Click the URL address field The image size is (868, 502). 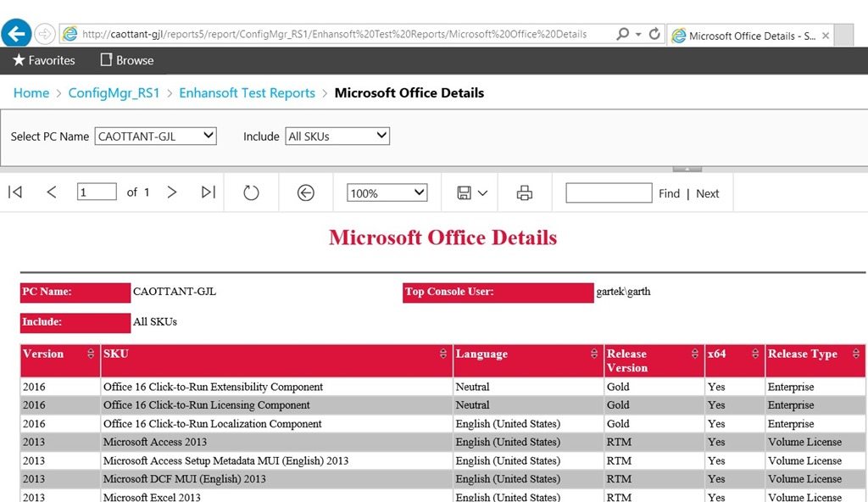coord(334,35)
